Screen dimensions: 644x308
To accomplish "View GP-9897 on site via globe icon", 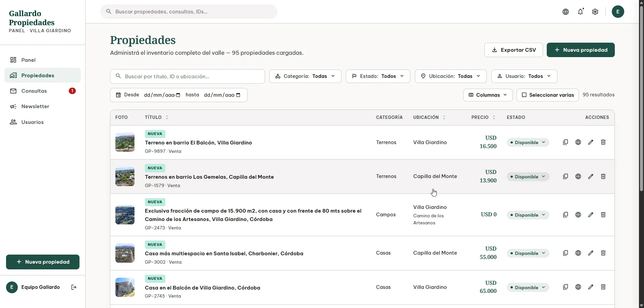I will pyautogui.click(x=578, y=142).
